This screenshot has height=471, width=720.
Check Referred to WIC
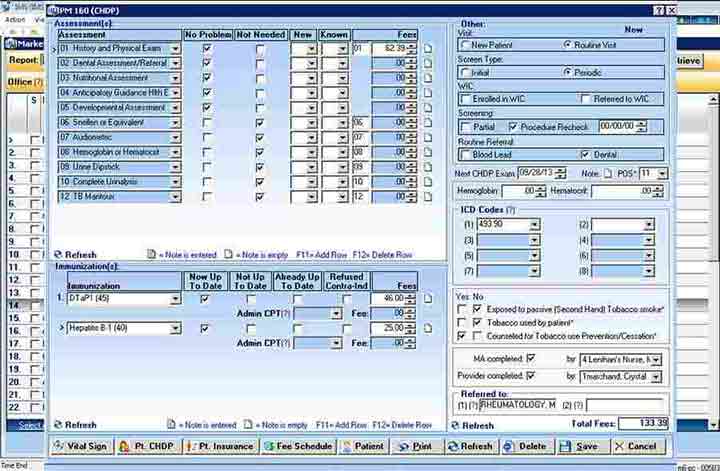[x=585, y=99]
